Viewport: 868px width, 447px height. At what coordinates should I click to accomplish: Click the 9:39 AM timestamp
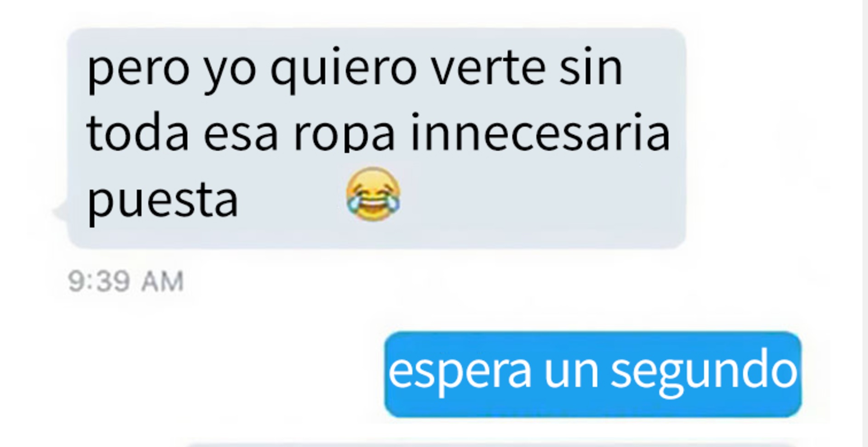pos(126,281)
